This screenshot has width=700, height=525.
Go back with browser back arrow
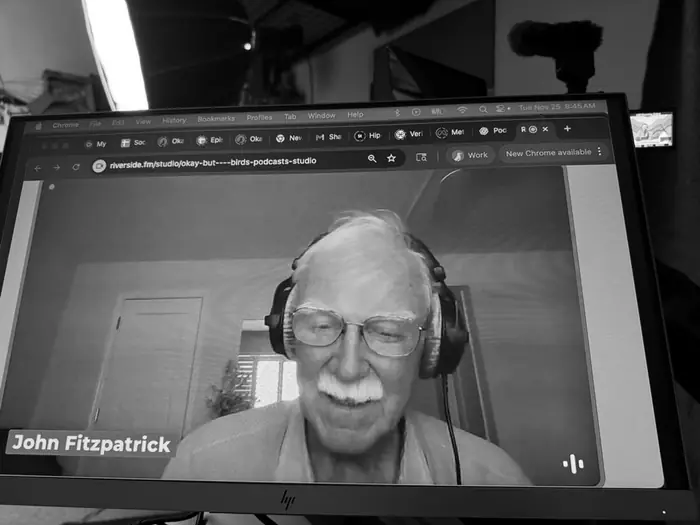point(38,168)
